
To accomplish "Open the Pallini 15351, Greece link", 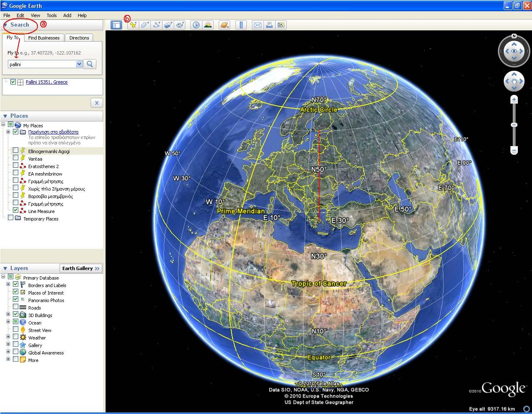I will (47, 82).
